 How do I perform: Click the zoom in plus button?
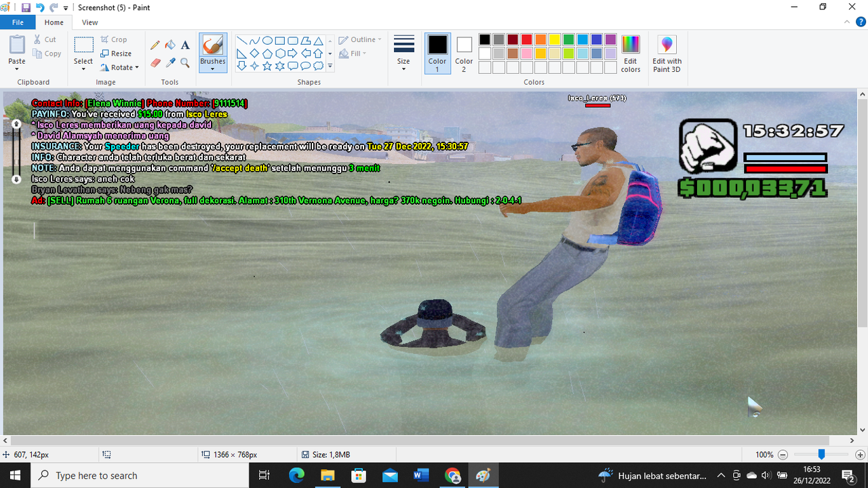[x=860, y=455]
